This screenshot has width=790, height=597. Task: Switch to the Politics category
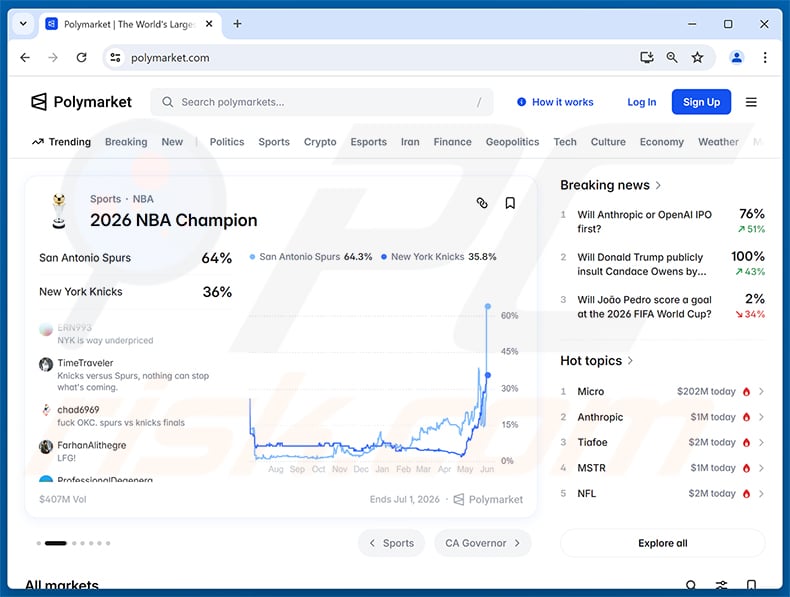[227, 142]
